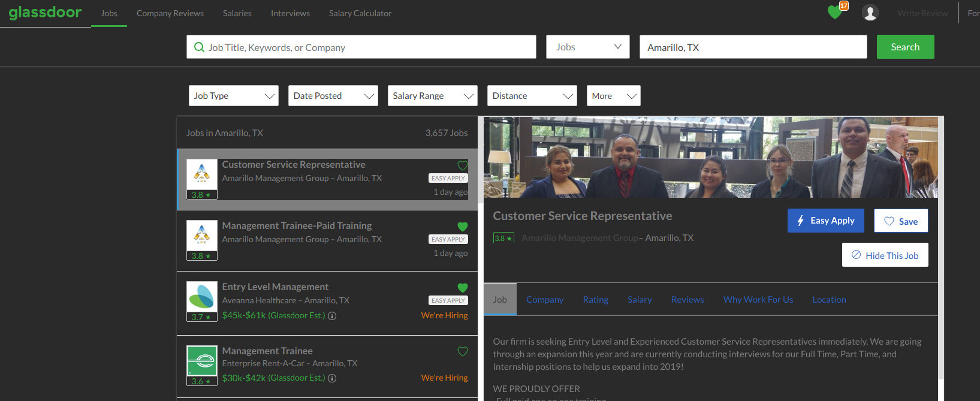Image resolution: width=980 pixels, height=401 pixels.
Task: Open Interviews in top navigation
Action: click(290, 13)
